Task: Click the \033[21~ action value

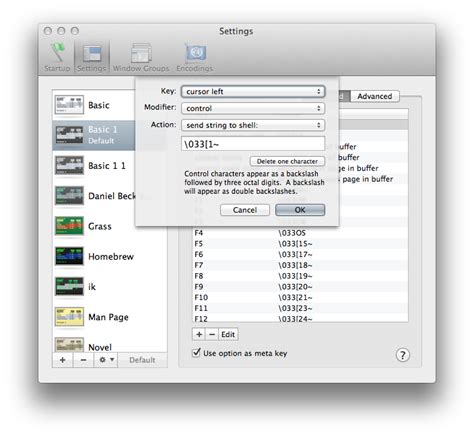Action: [296, 297]
